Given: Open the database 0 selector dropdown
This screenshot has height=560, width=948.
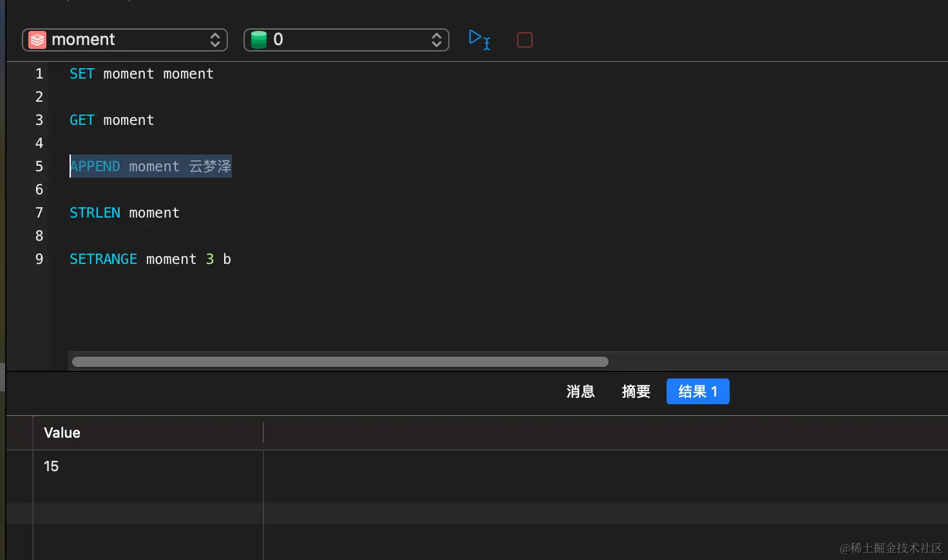Looking at the screenshot, I should 346,40.
